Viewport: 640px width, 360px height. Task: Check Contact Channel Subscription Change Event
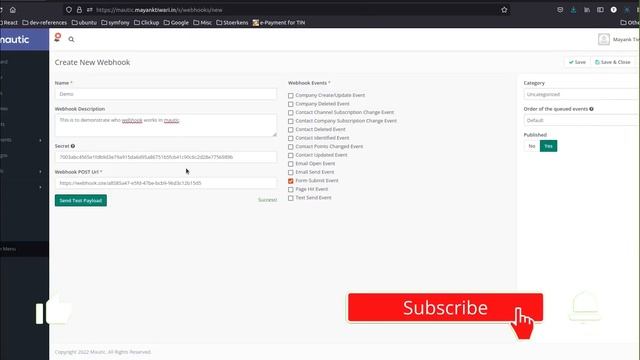click(291, 113)
